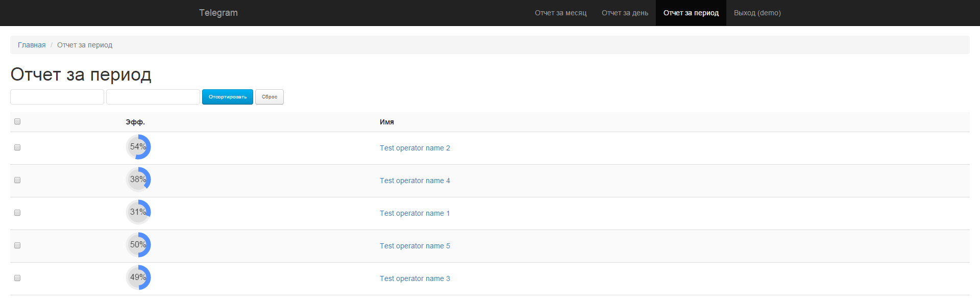Image resolution: width=980 pixels, height=306 pixels.
Task: Focus the second date input field
Action: (153, 97)
